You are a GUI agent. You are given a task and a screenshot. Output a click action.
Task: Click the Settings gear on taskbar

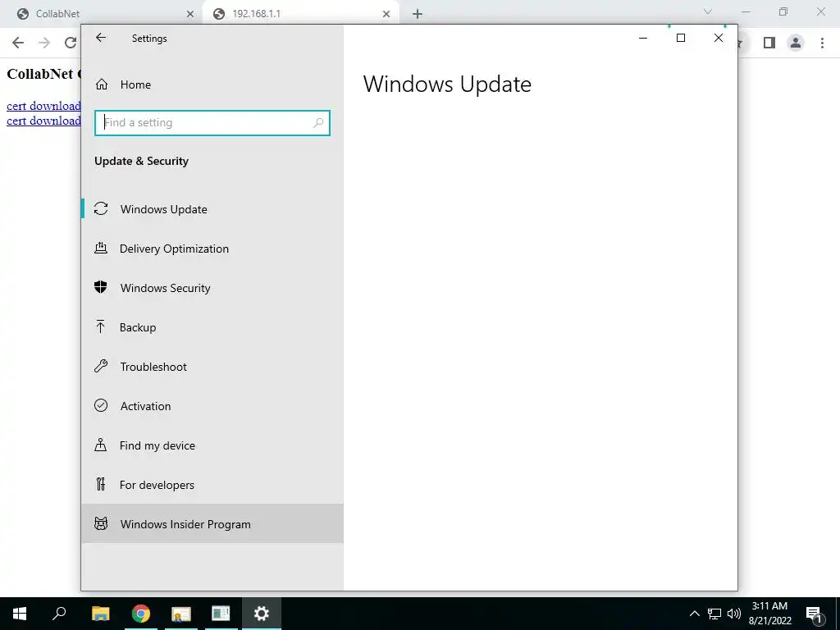(262, 614)
